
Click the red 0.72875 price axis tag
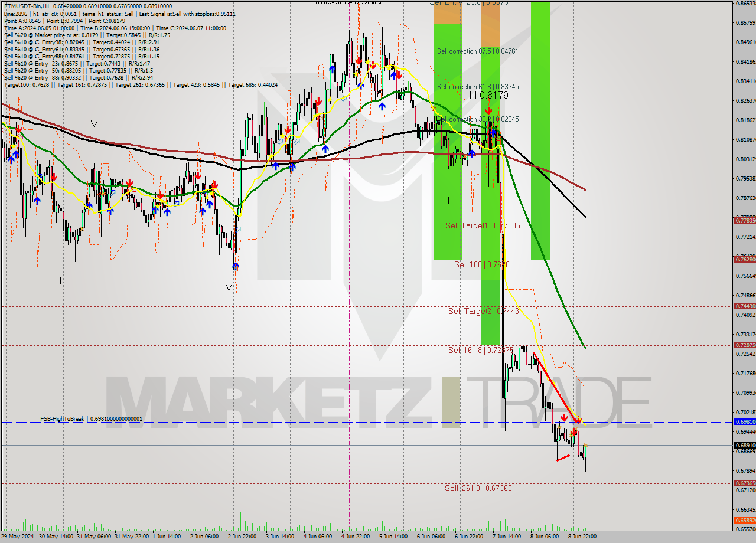point(744,345)
